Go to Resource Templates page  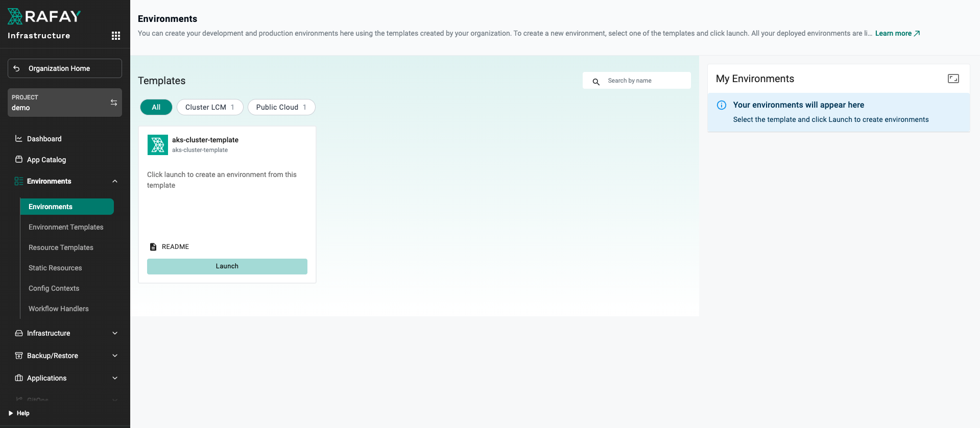point(61,247)
